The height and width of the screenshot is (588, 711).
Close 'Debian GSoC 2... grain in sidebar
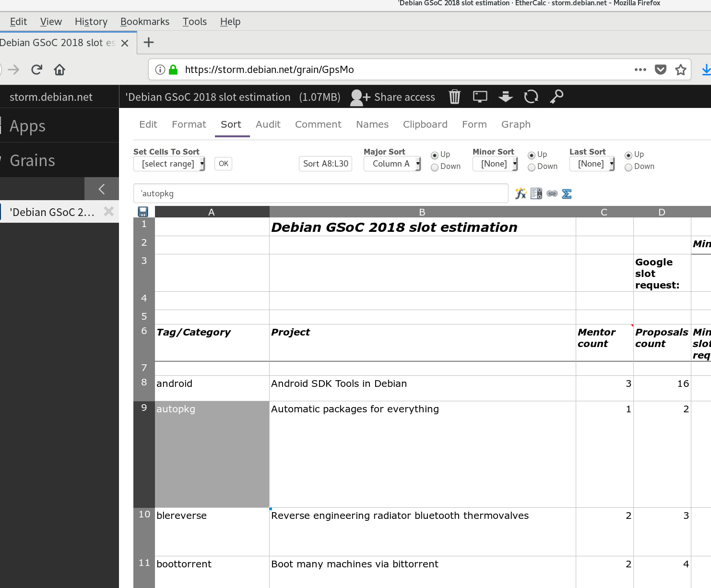[x=109, y=211]
